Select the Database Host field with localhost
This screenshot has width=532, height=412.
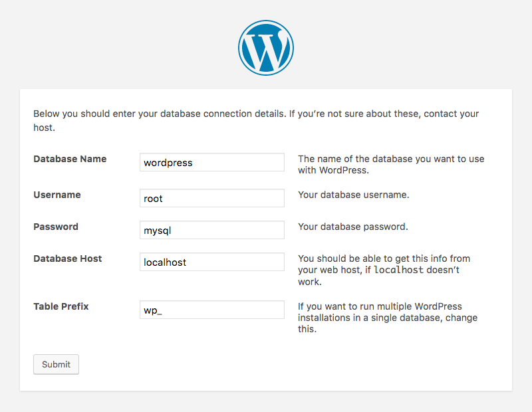[x=211, y=262]
